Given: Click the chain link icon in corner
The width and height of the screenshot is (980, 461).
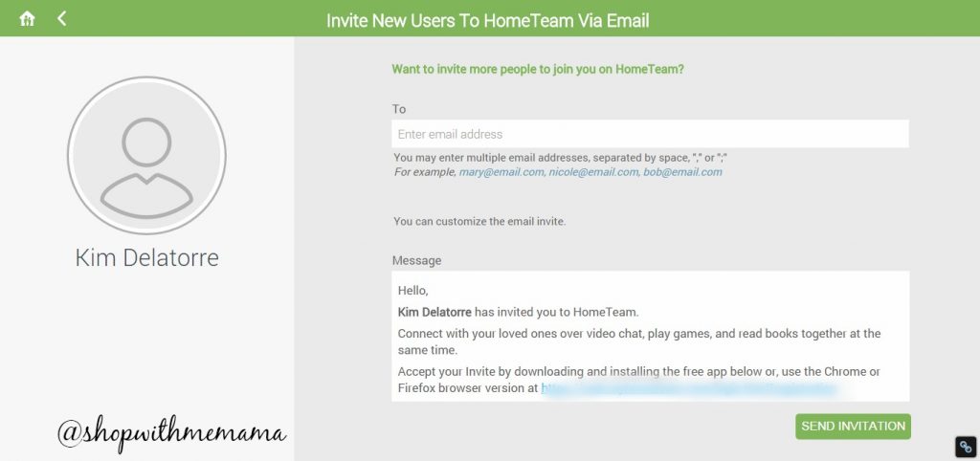Looking at the screenshot, I should coord(966,447).
